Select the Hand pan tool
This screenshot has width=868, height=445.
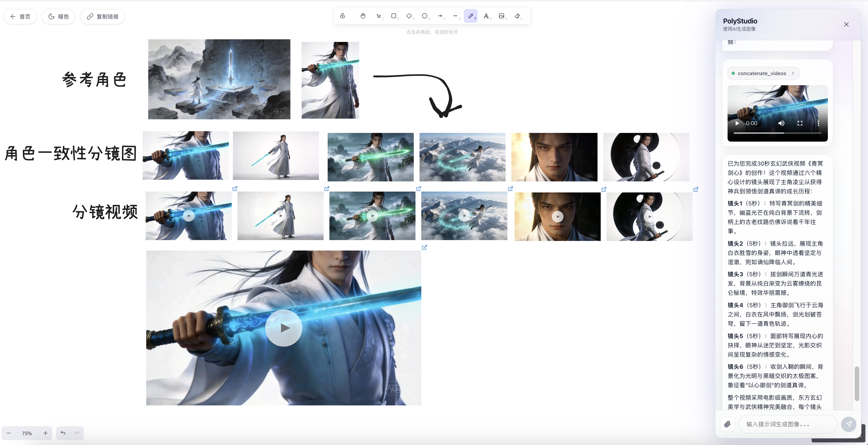click(363, 16)
